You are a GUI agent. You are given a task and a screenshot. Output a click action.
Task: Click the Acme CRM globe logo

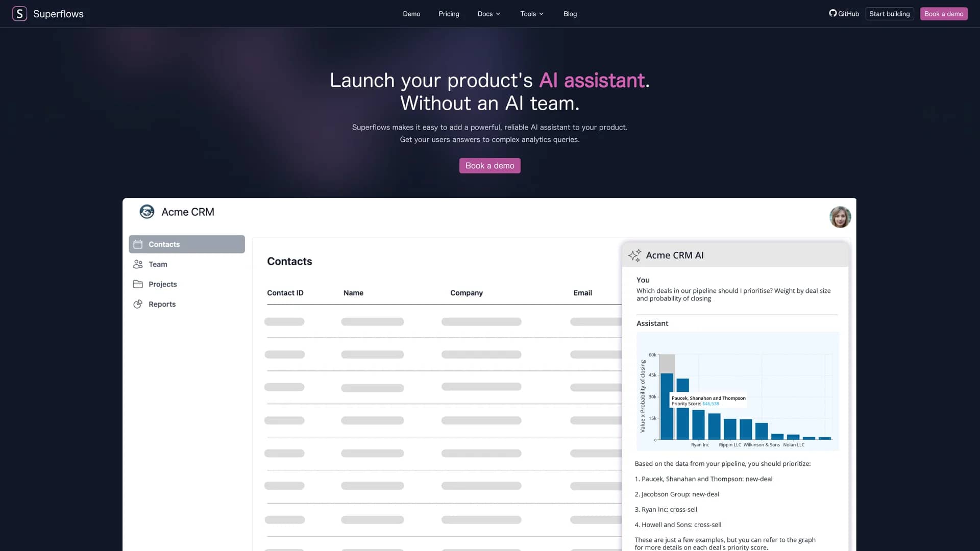pyautogui.click(x=147, y=212)
